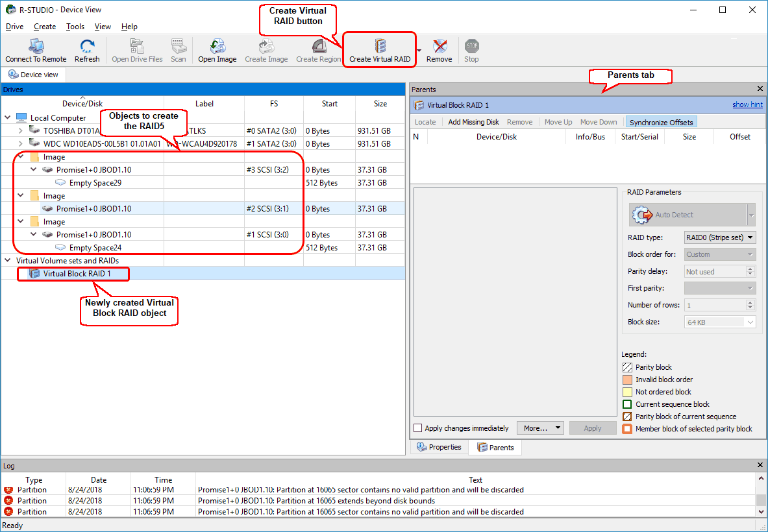Viewport: 768px width, 532px height.
Task: Collapse the Promise1+0 JBOD1.10 node on #3 SCSI (3:2)
Action: 34,170
